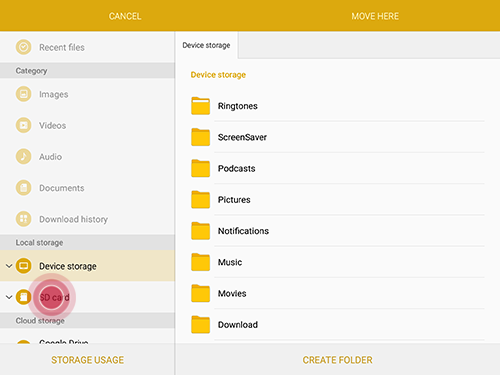
Task: Tap the CREATE FOLDER button
Action: click(x=337, y=360)
